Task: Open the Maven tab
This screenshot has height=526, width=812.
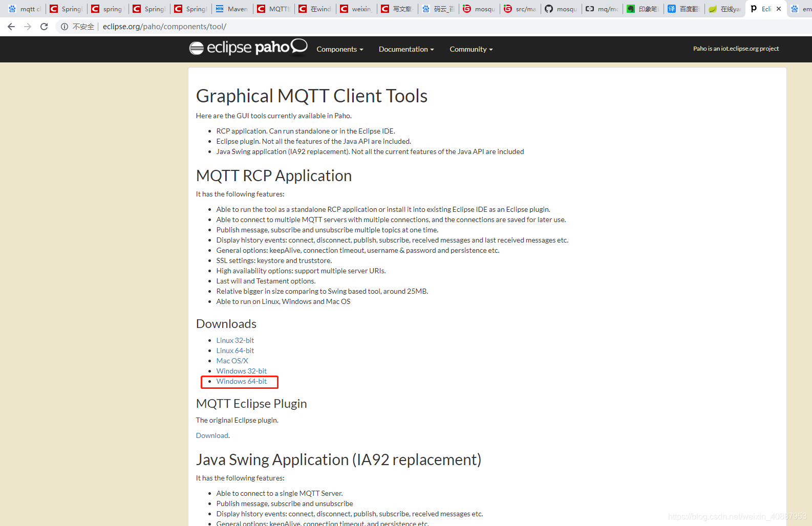Action: pos(231,9)
